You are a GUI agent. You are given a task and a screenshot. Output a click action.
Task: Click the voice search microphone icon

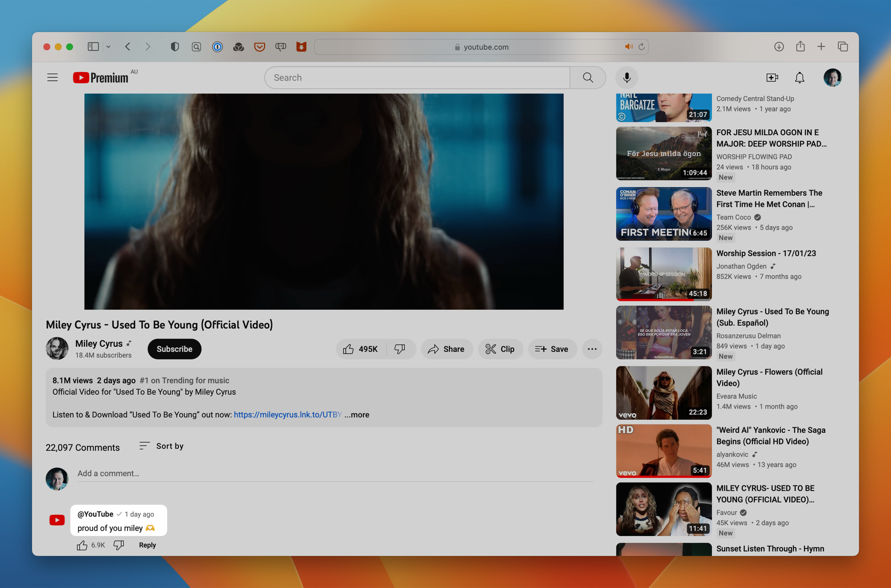click(x=626, y=77)
